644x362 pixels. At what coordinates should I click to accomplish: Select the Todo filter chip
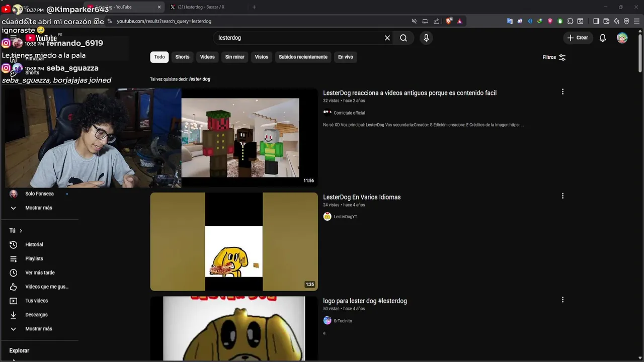click(x=159, y=57)
